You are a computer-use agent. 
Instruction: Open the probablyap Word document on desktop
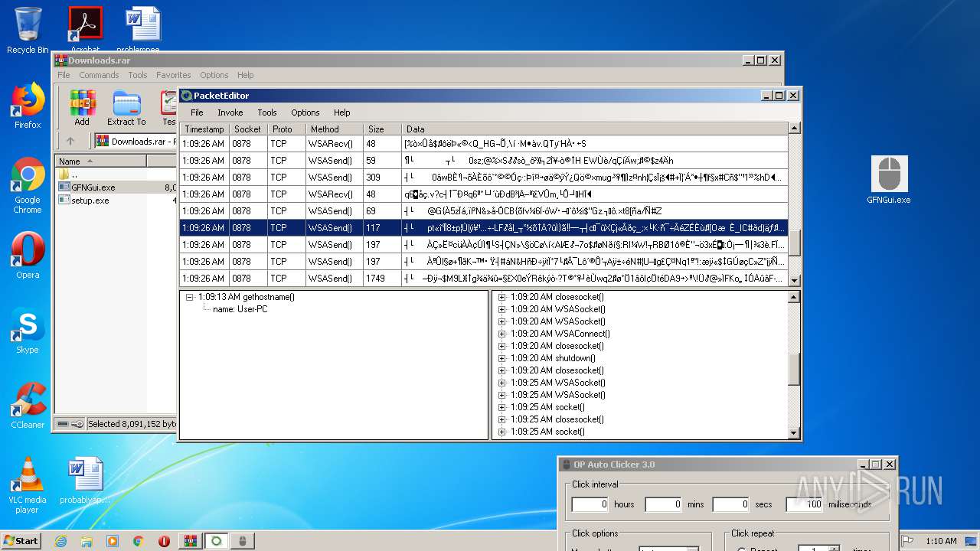coord(85,481)
